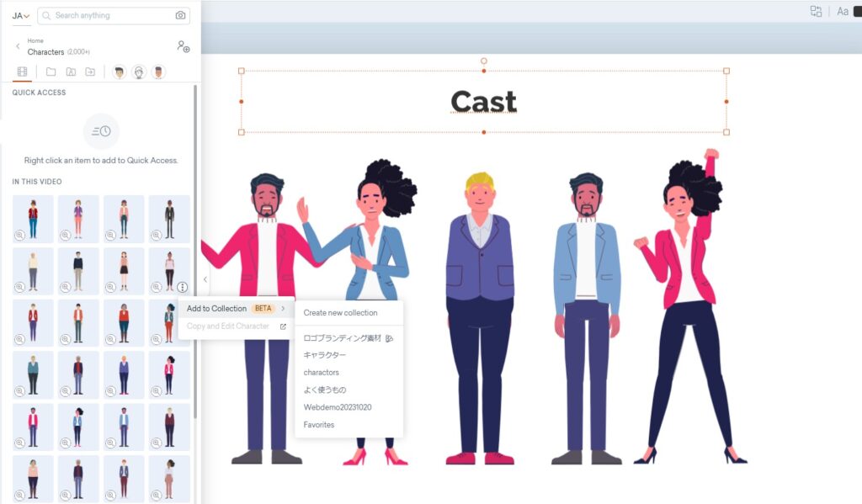862x504 pixels.
Task: Select Create new collection
Action: click(x=340, y=313)
